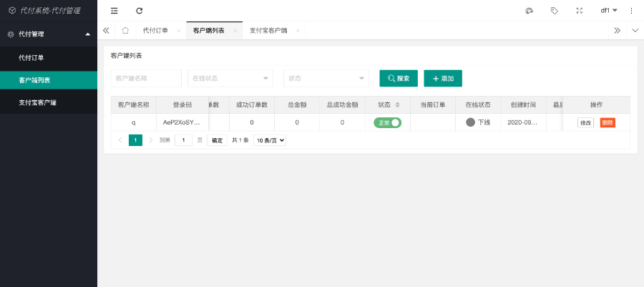Switch to the 代付订单 tab
The image size is (644, 287).
click(x=155, y=31)
